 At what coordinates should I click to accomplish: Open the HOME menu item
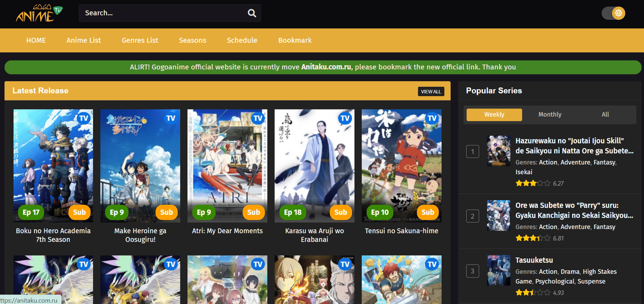[36, 40]
